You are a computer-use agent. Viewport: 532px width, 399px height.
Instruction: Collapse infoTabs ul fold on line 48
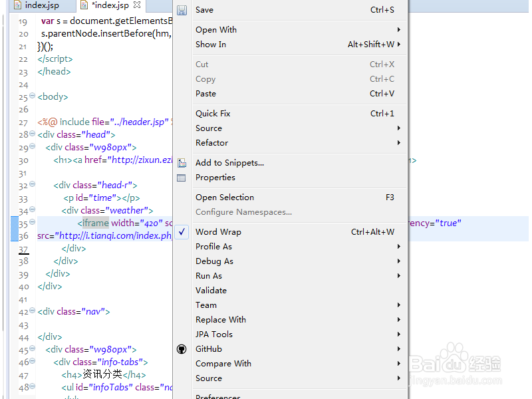tap(32, 386)
